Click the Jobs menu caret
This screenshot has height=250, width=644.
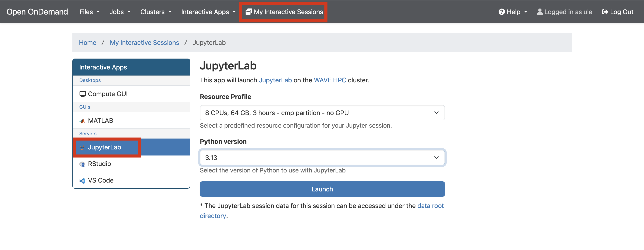click(129, 12)
